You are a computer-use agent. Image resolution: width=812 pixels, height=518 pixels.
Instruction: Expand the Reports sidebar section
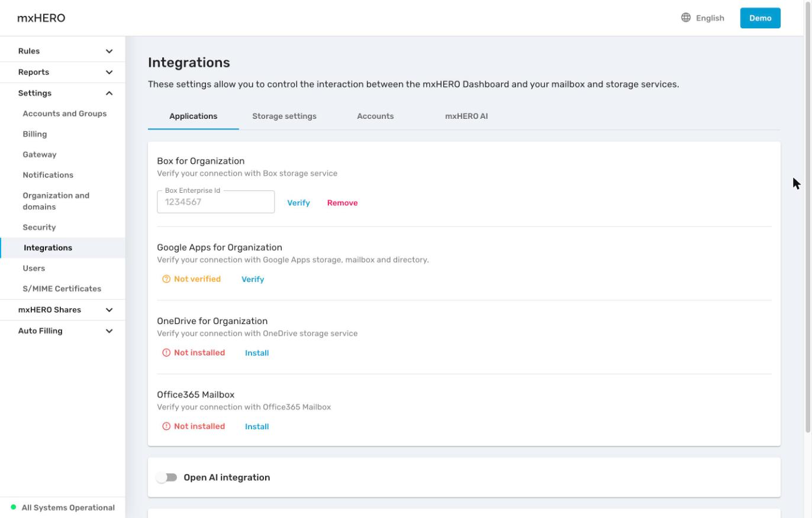click(63, 72)
